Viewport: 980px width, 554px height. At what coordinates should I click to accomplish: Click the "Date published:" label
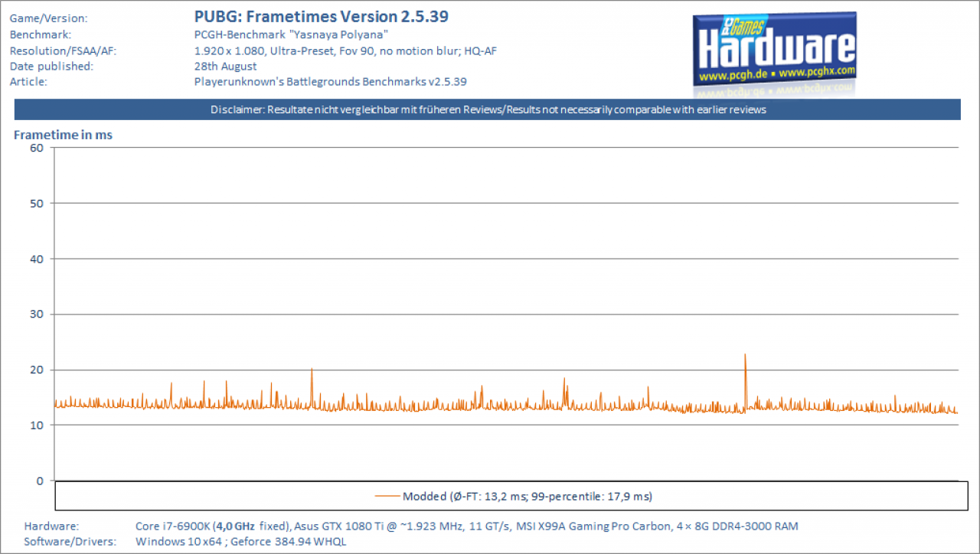coord(51,66)
